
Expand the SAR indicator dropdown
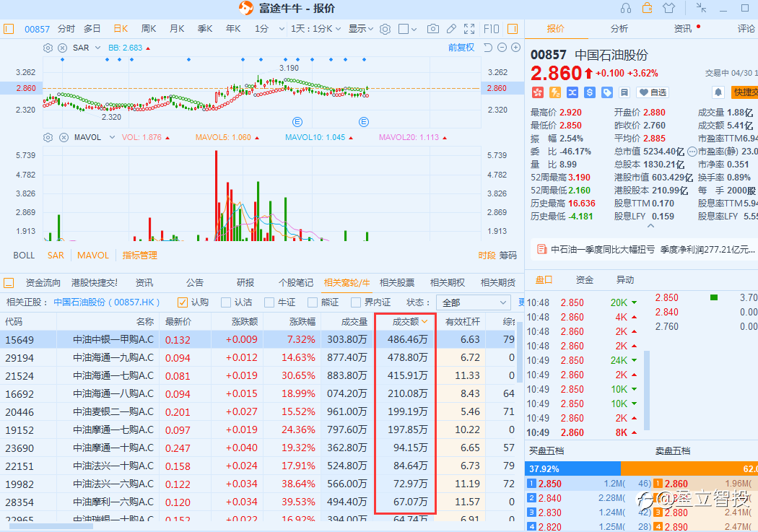point(97,48)
